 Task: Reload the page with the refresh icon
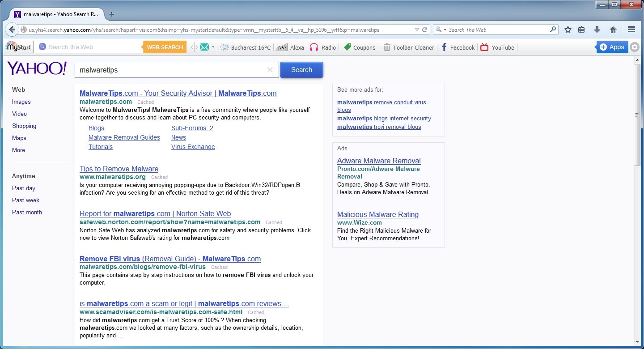[x=425, y=30]
